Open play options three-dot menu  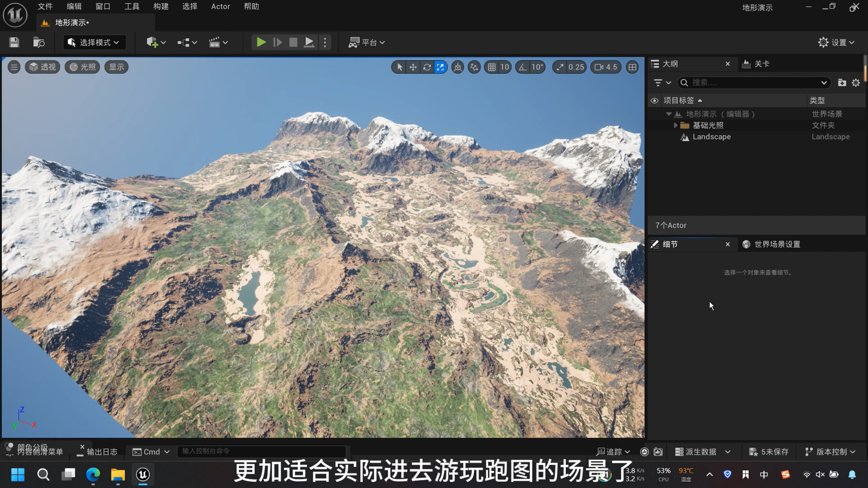tap(325, 42)
